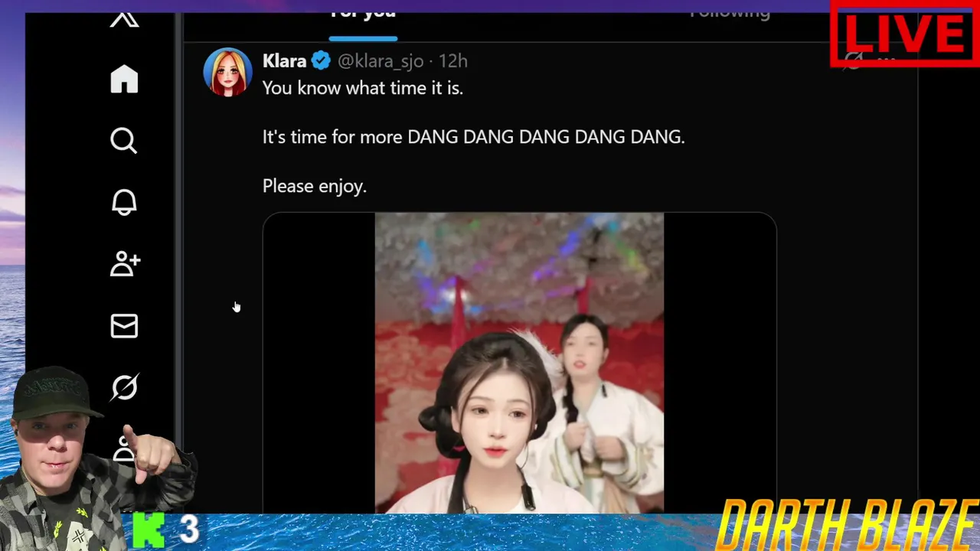Open the Grok slashed-circle icon
980x551 pixels.
(124, 388)
